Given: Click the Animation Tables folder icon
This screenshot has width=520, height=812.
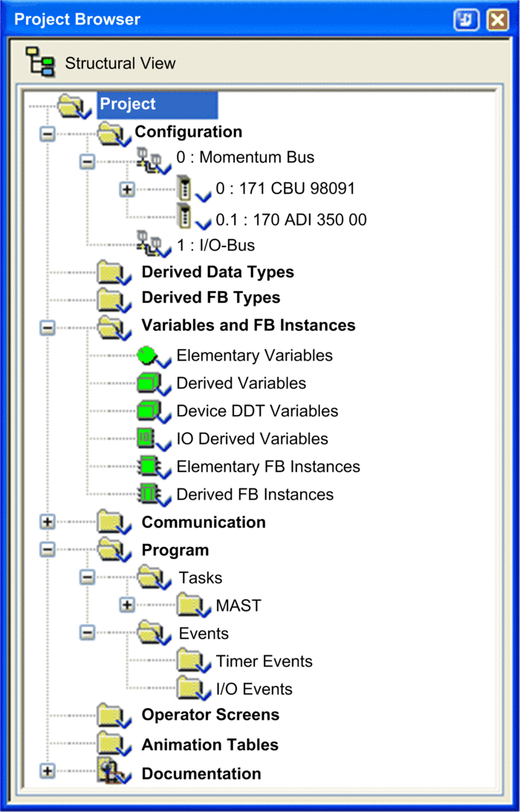Looking at the screenshot, I should click(115, 744).
